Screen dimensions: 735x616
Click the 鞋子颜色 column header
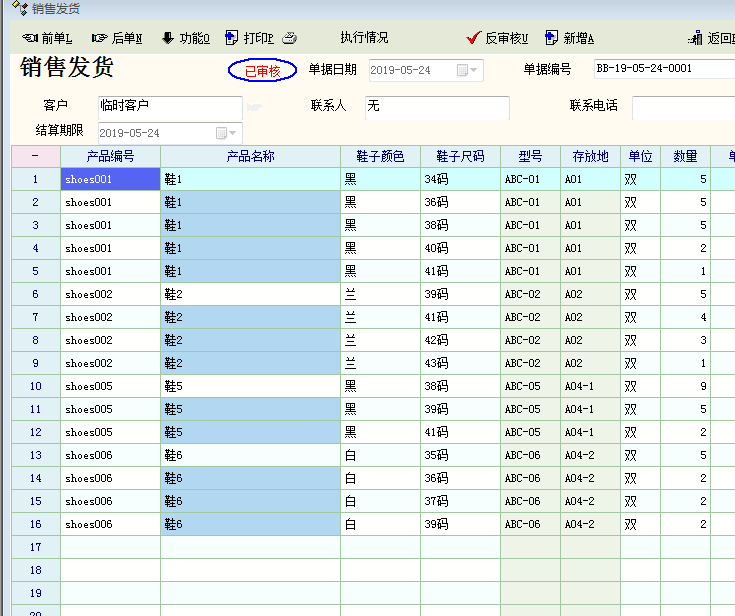click(380, 156)
